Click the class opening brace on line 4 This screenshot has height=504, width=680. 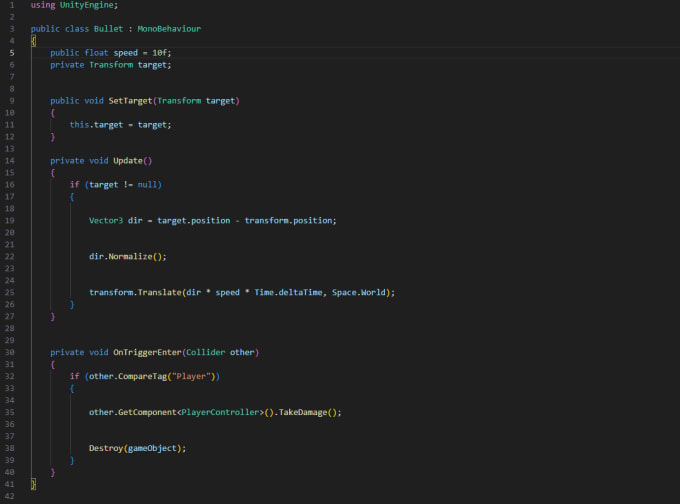click(x=33, y=41)
